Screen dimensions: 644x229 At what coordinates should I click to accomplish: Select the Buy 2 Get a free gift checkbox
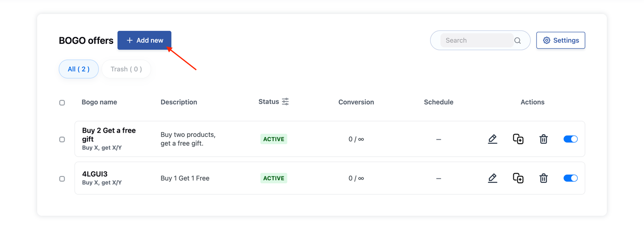[62, 139]
